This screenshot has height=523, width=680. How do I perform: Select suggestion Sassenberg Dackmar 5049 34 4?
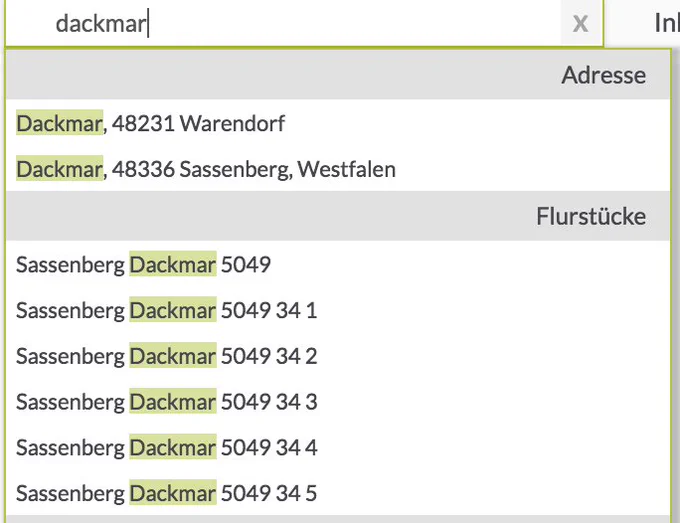pyautogui.click(x=338, y=447)
